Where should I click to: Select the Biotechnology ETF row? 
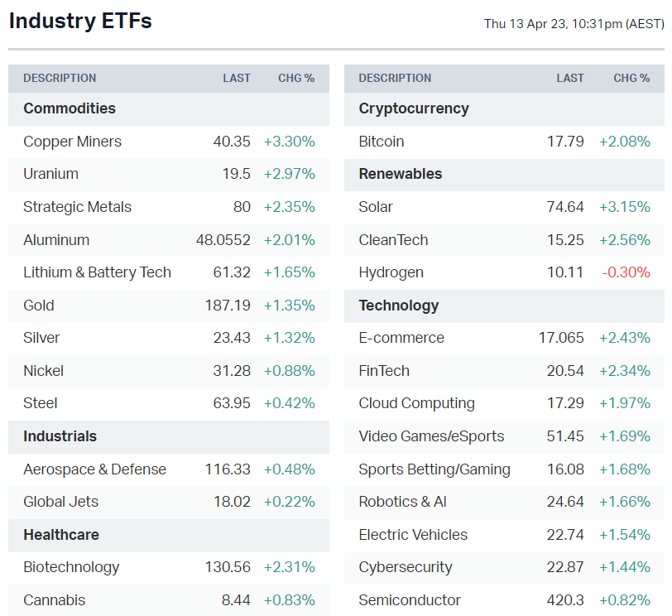tap(71, 567)
